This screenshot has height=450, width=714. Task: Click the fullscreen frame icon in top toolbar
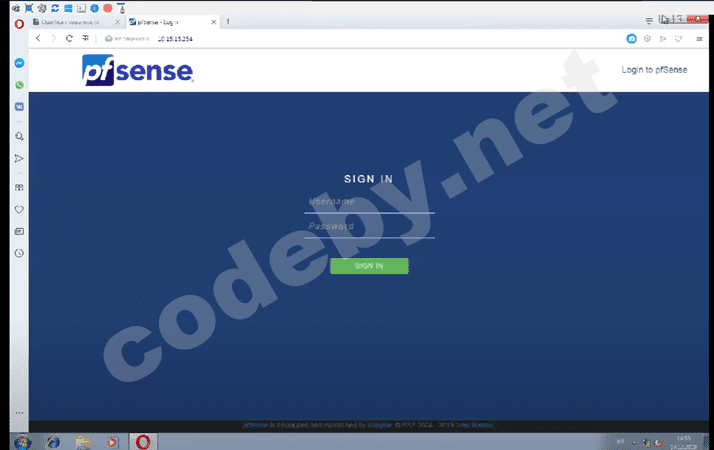pos(29,8)
